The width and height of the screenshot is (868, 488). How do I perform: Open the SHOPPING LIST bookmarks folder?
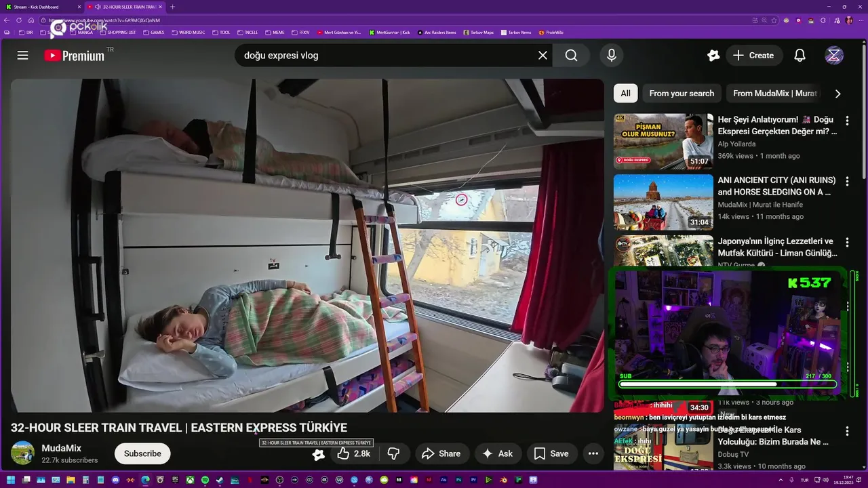(117, 33)
